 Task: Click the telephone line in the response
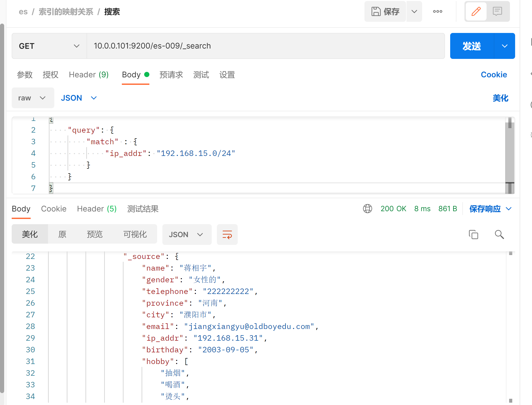pyautogui.click(x=200, y=291)
